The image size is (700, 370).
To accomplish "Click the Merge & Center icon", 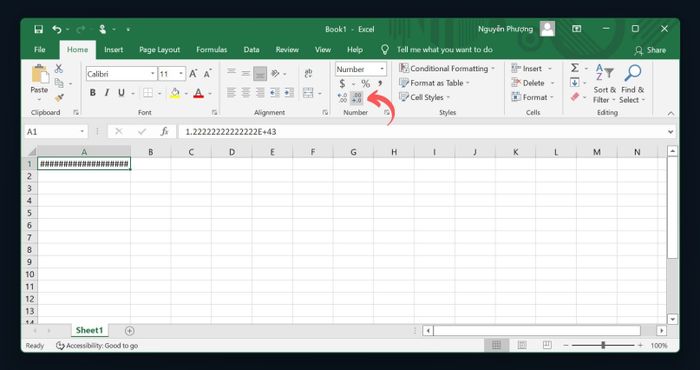I will 308,93.
